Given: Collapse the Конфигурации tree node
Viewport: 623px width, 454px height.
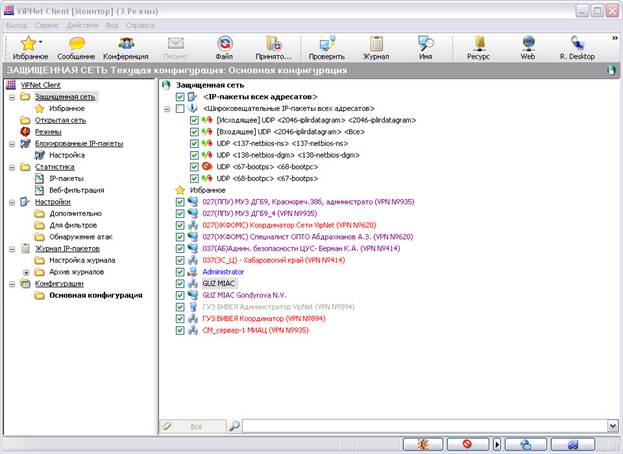Looking at the screenshot, I should coord(12,284).
